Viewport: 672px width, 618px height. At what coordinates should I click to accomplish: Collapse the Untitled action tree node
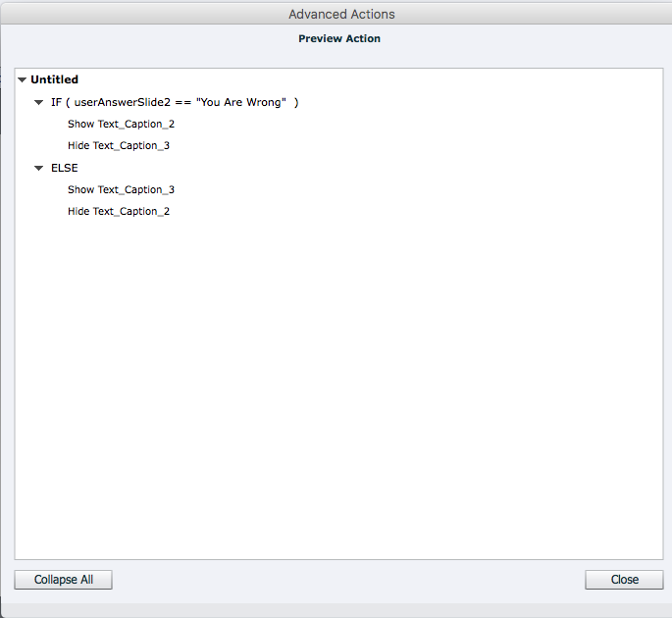click(22, 79)
